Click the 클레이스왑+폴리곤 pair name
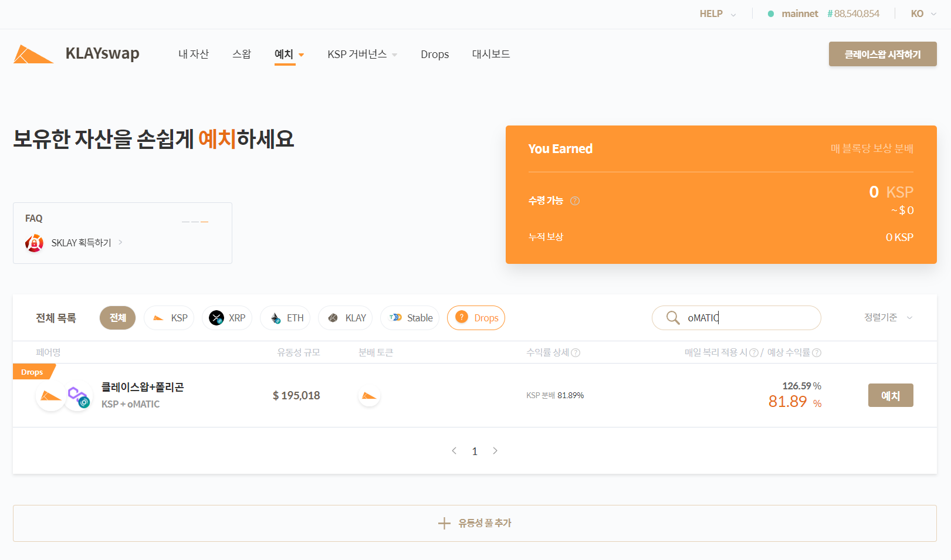 tap(143, 387)
